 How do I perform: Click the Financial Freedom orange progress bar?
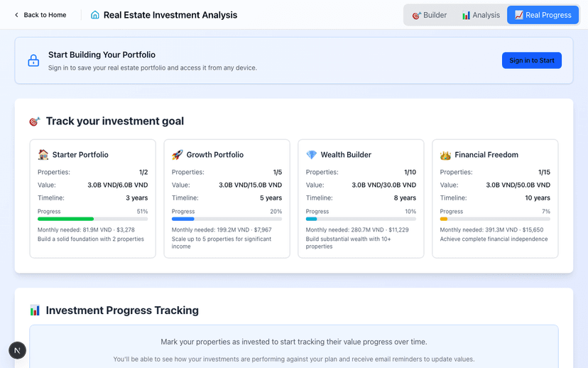pyautogui.click(x=495, y=219)
